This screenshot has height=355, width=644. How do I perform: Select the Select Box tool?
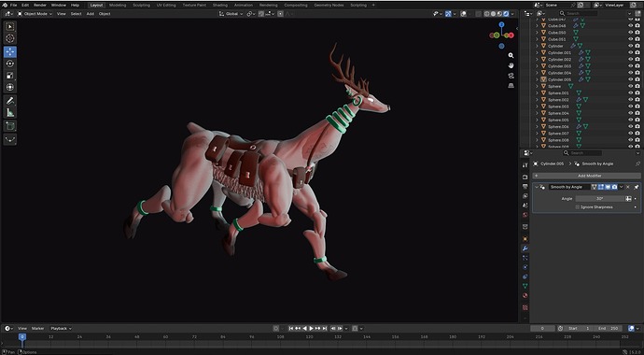pos(10,27)
